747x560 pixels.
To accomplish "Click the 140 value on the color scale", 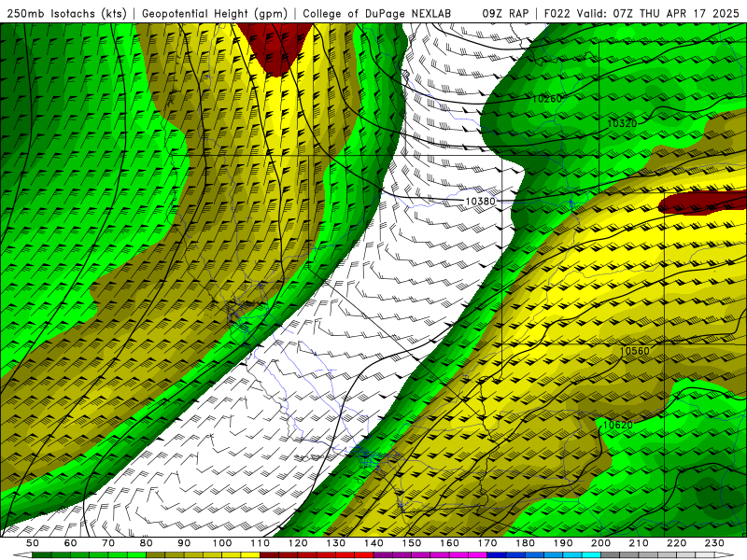I will coord(373,543).
